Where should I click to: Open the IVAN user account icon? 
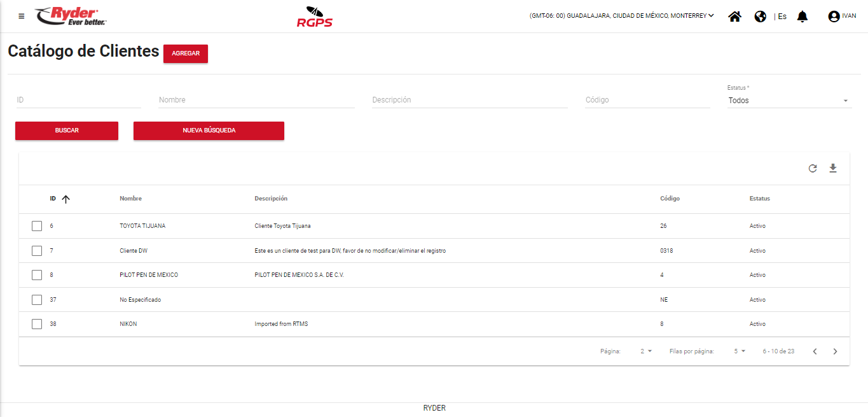(x=834, y=17)
